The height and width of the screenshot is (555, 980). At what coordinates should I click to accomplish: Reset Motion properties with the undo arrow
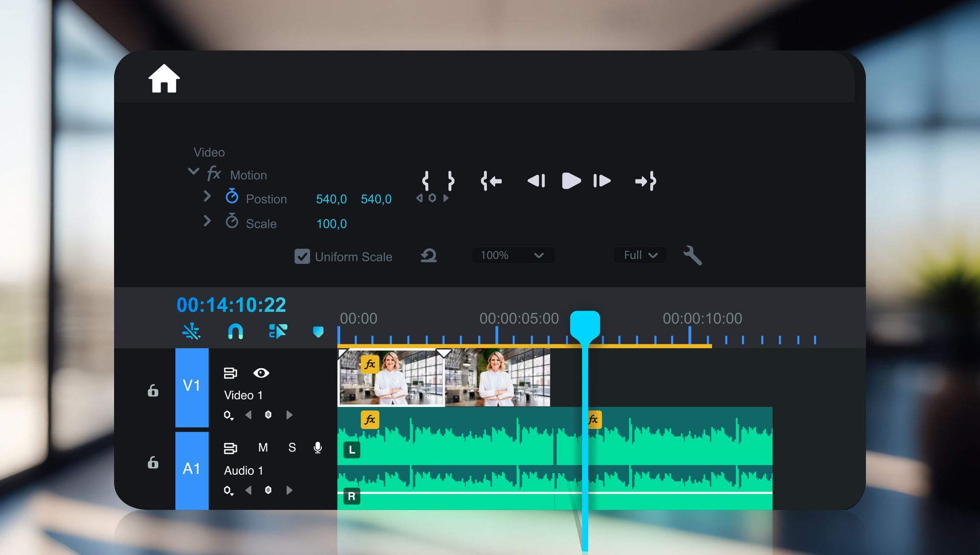[x=428, y=256]
